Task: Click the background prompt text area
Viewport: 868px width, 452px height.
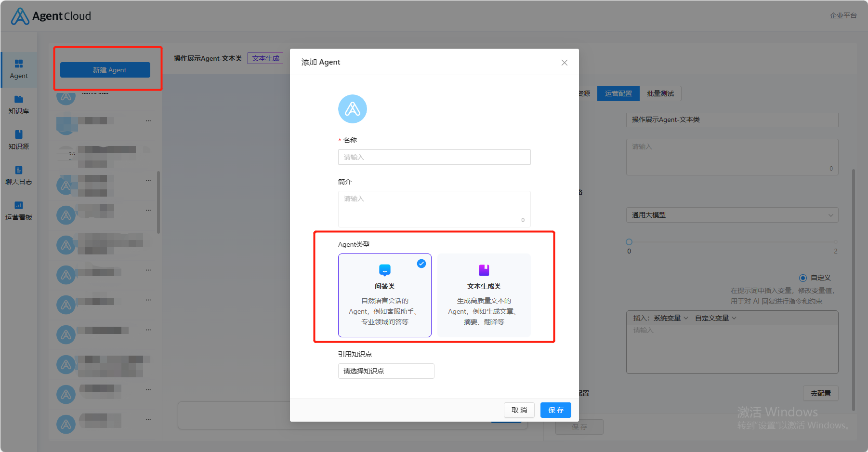Action: pos(732,348)
